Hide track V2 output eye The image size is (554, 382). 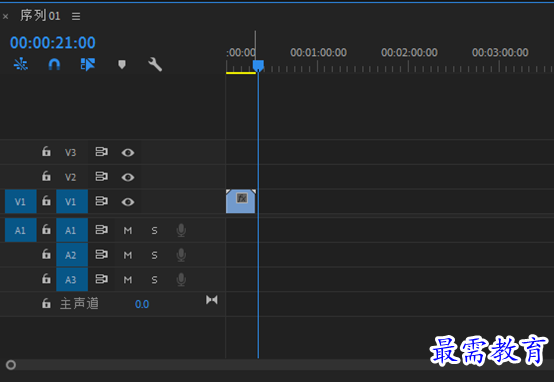tap(128, 177)
